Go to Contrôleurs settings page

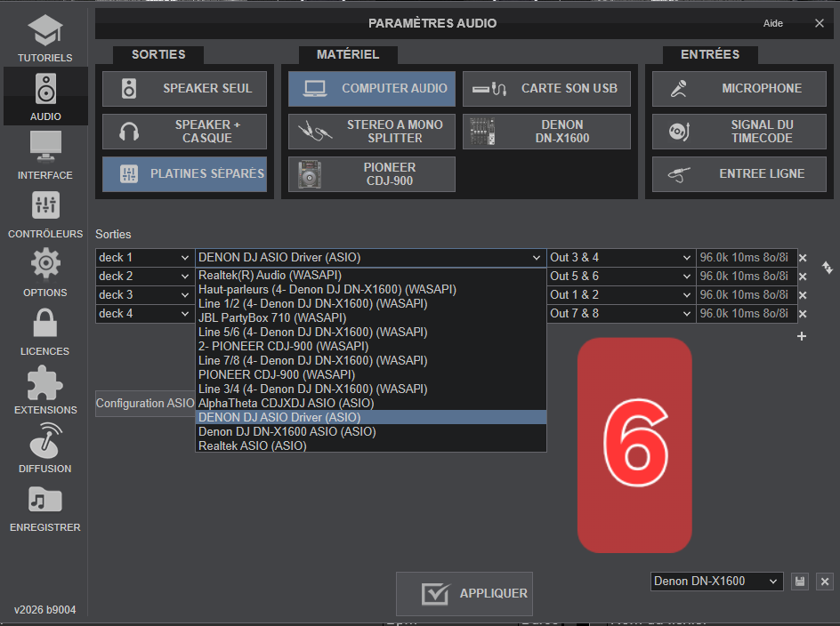tap(44, 213)
